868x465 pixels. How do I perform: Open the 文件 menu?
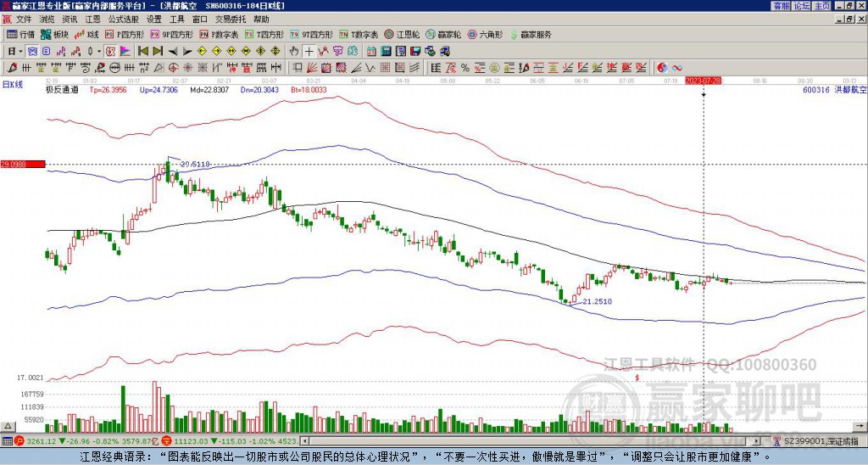click(x=24, y=20)
